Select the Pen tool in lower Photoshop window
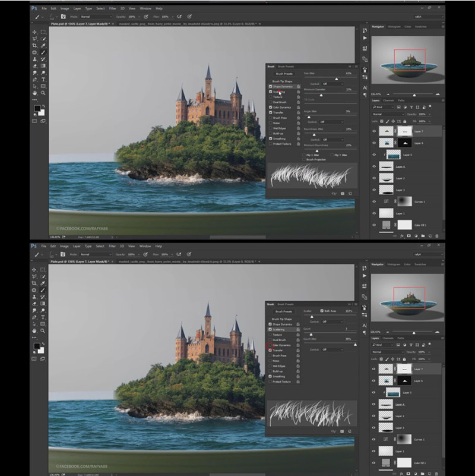The width and height of the screenshot is (475, 476). tap(34, 317)
